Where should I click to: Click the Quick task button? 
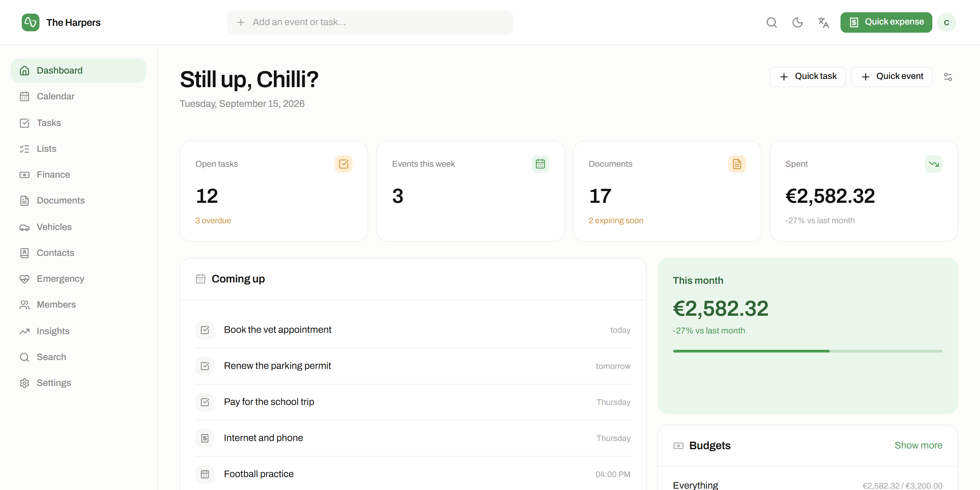pos(807,77)
